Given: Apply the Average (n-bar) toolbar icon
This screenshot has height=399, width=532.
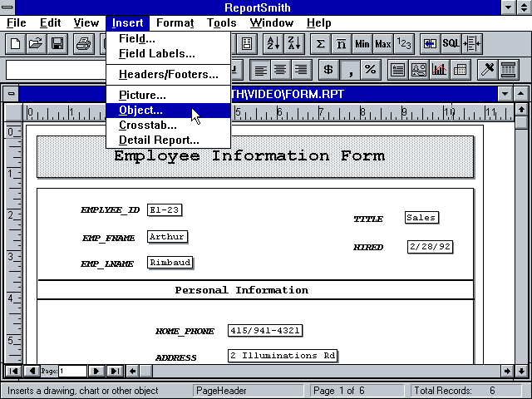Looking at the screenshot, I should coord(342,44).
